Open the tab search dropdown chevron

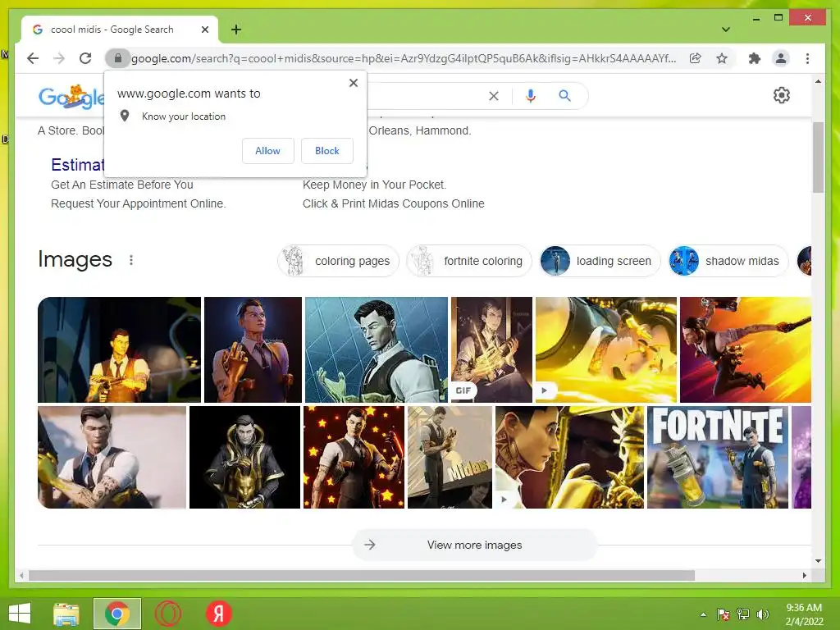[x=725, y=30]
